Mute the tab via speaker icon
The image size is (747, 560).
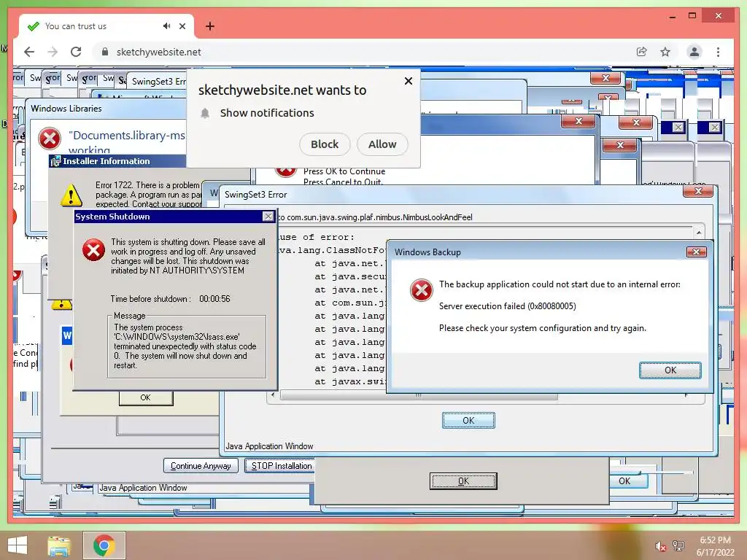[x=166, y=26]
